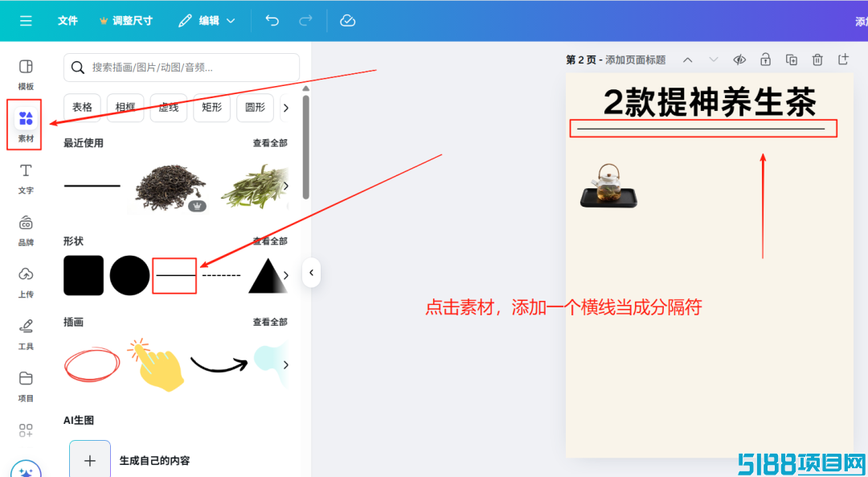The height and width of the screenshot is (477, 868).
Task: Insert the red scribble circle illustration
Action: [x=92, y=364]
